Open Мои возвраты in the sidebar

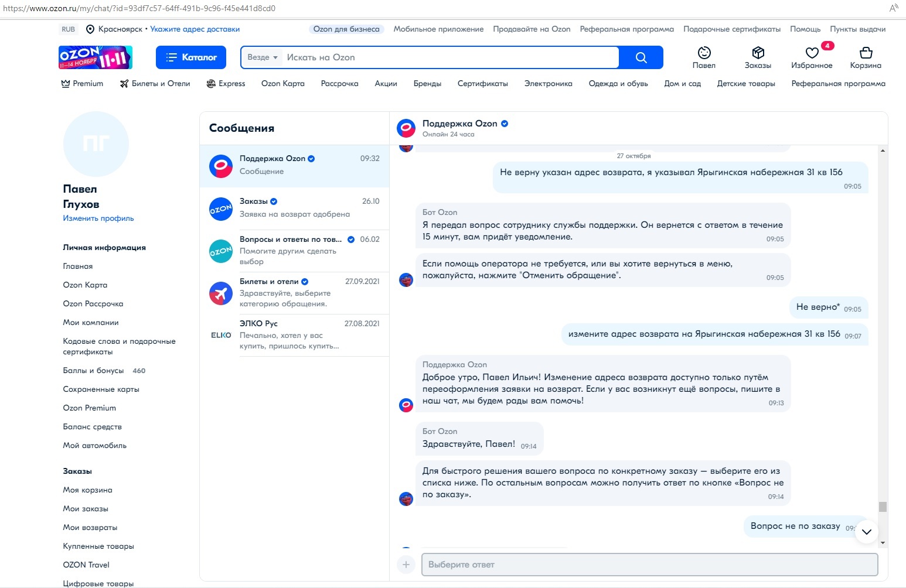[x=90, y=527]
